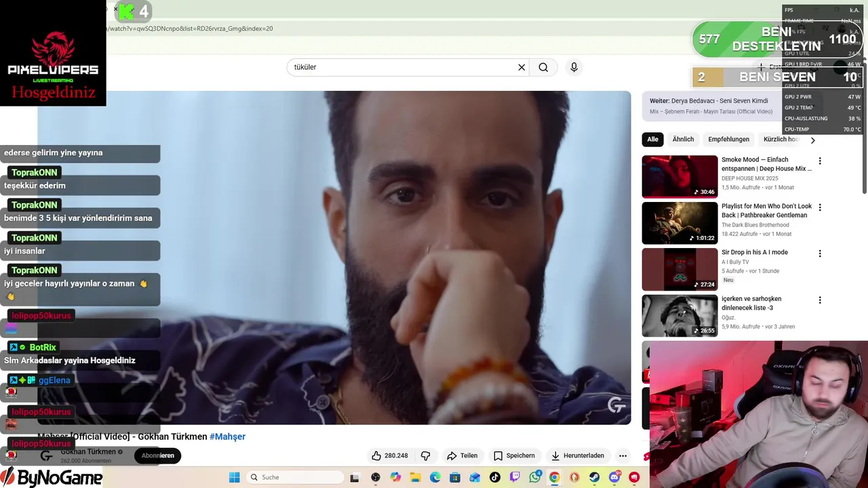The width and height of the screenshot is (868, 488).
Task: Click the 'A I Bully TV' channel text
Action: [735, 262]
